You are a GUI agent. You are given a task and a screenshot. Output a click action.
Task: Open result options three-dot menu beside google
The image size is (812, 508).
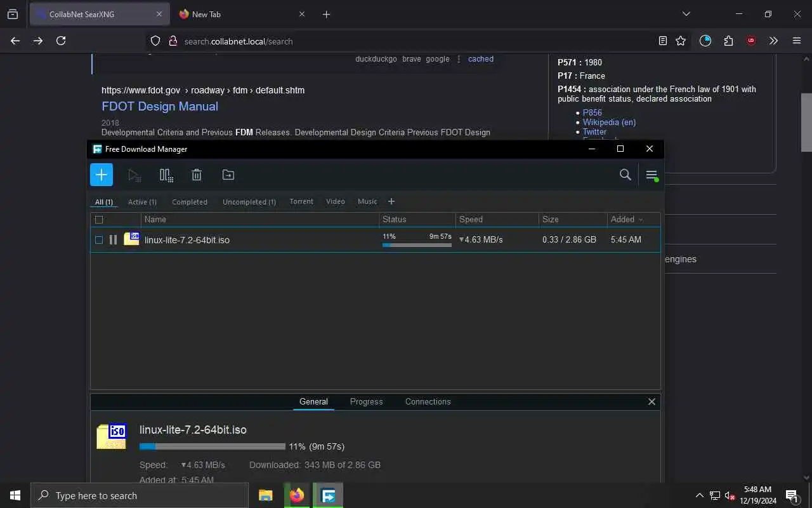coord(459,59)
